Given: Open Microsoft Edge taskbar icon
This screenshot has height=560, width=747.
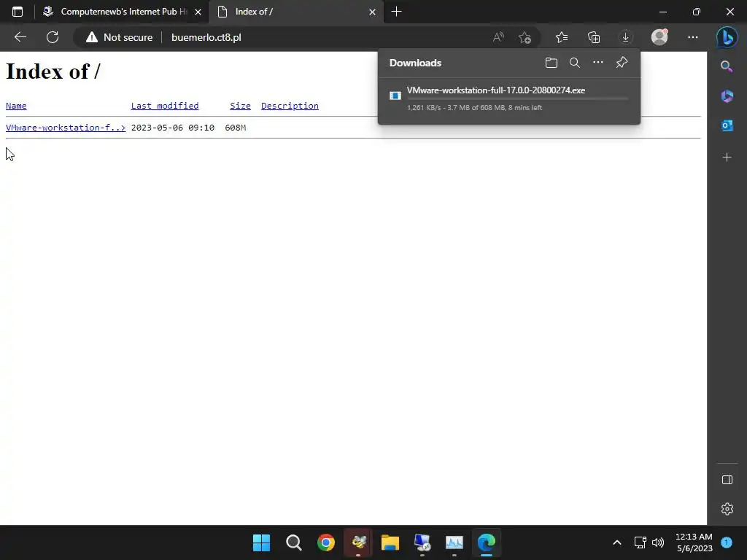Looking at the screenshot, I should (487, 542).
